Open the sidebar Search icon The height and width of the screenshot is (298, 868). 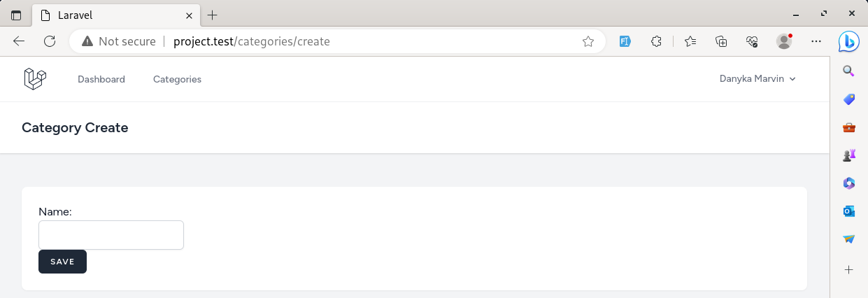coord(848,71)
